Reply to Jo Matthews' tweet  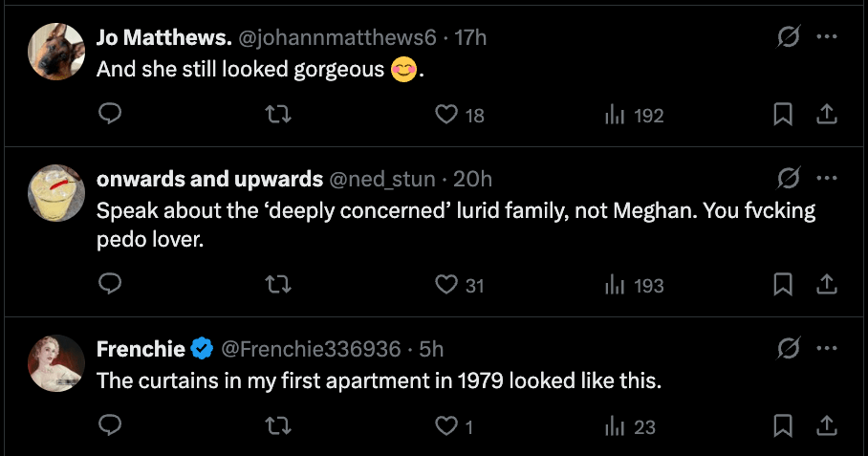(111, 115)
